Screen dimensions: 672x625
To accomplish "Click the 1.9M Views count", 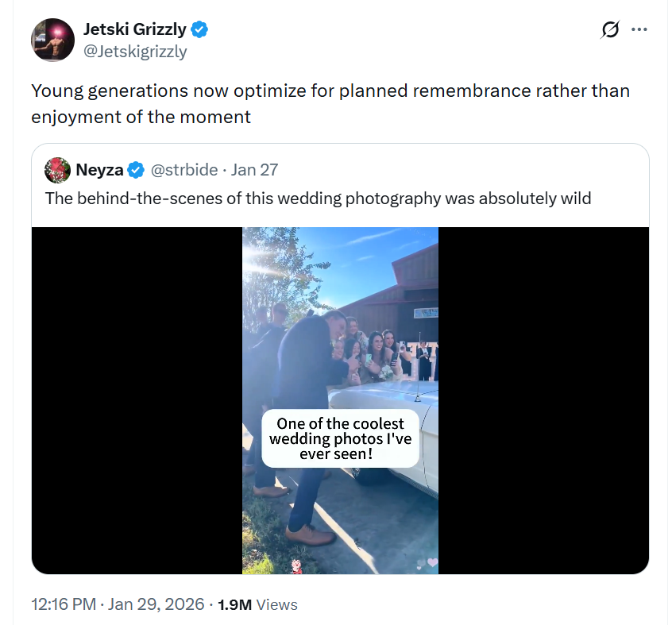I will pyautogui.click(x=257, y=604).
